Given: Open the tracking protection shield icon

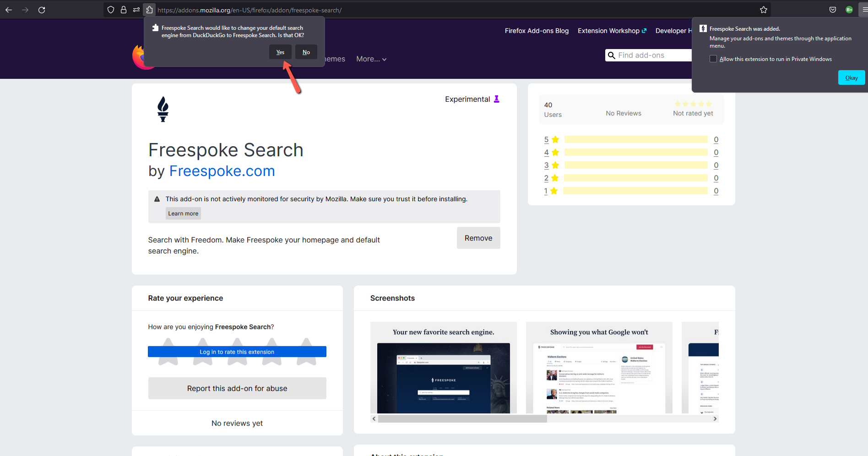Looking at the screenshot, I should (x=111, y=10).
